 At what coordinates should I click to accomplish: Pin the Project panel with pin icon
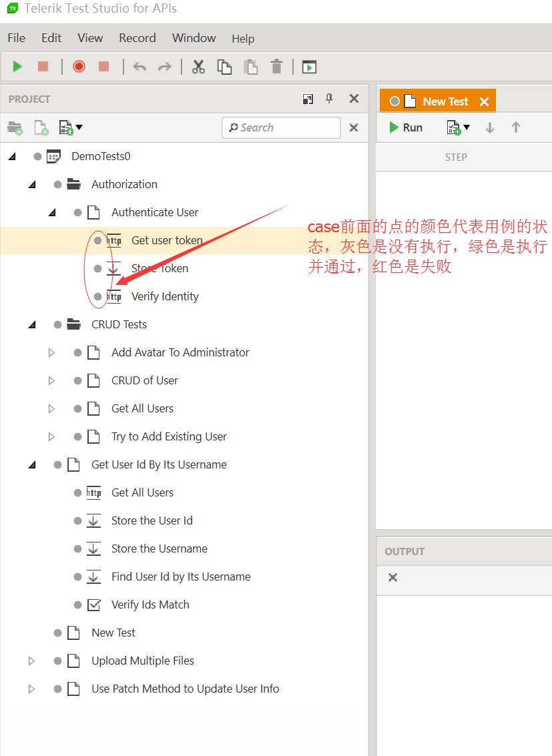[x=329, y=99]
